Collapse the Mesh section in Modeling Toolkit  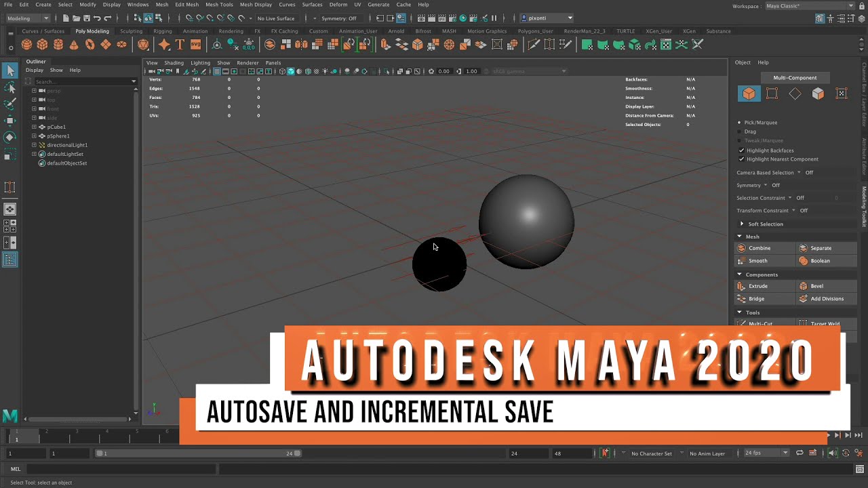coord(740,237)
